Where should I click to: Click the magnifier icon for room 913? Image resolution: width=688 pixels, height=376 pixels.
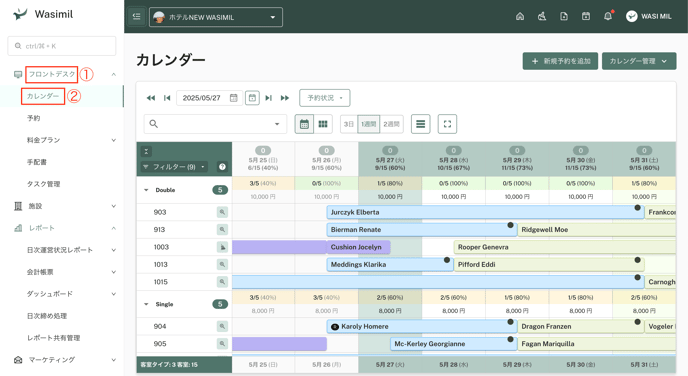[x=222, y=229]
